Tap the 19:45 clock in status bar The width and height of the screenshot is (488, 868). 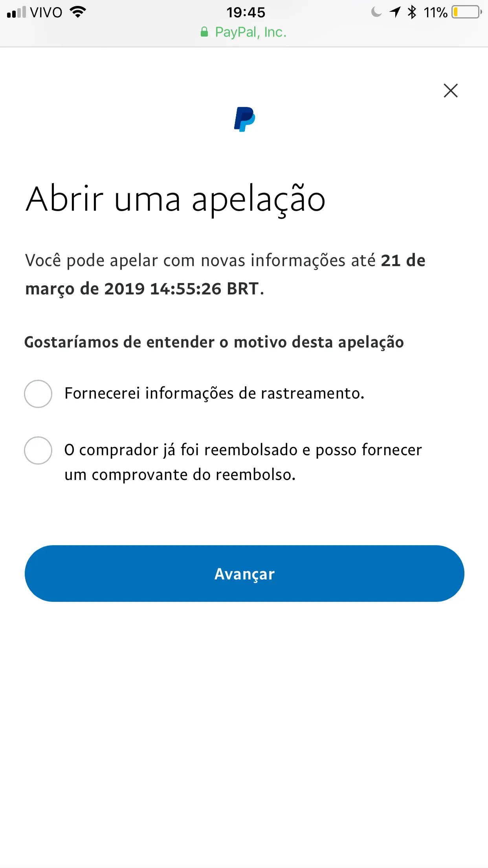[x=246, y=13]
